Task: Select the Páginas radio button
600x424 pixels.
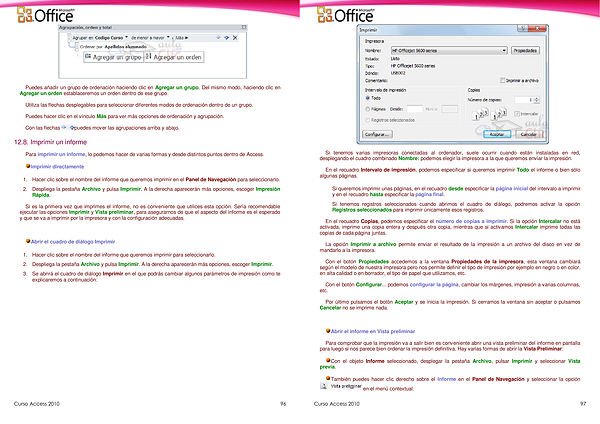Action: [x=366, y=108]
